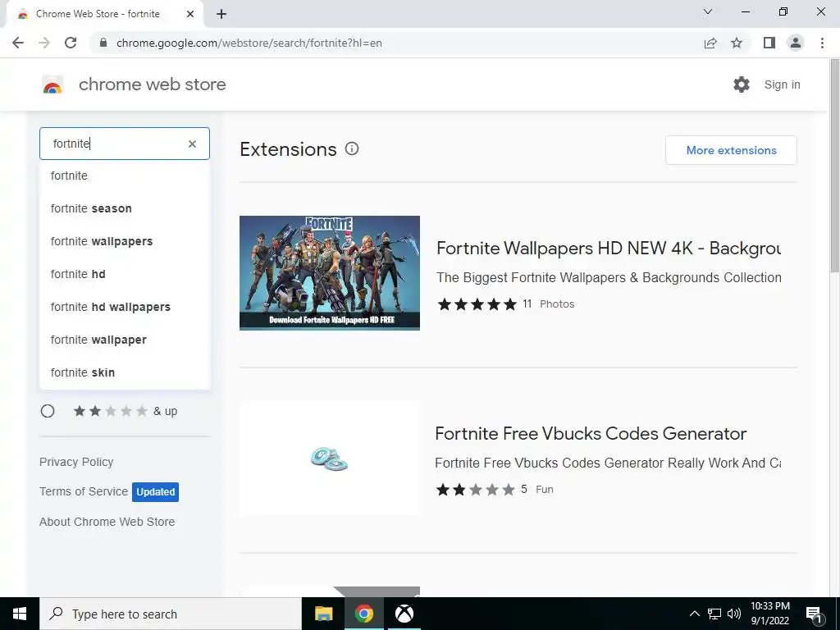
Task: Go back to the previous page
Action: point(18,43)
